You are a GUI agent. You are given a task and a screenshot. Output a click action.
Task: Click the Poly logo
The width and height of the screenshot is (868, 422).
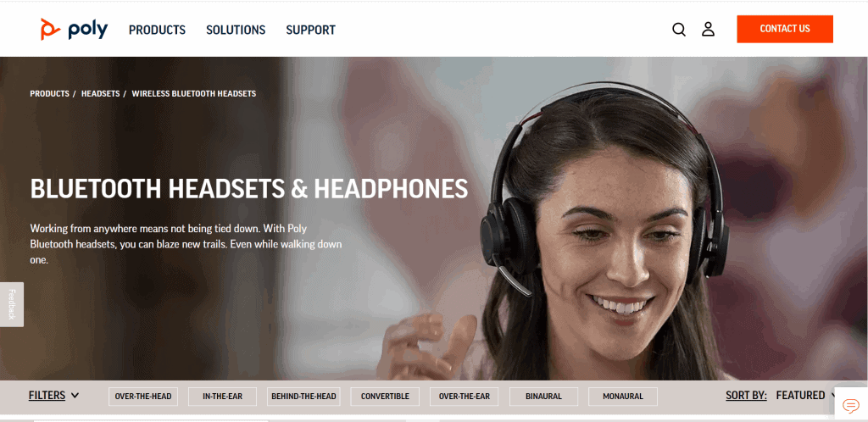tap(75, 30)
